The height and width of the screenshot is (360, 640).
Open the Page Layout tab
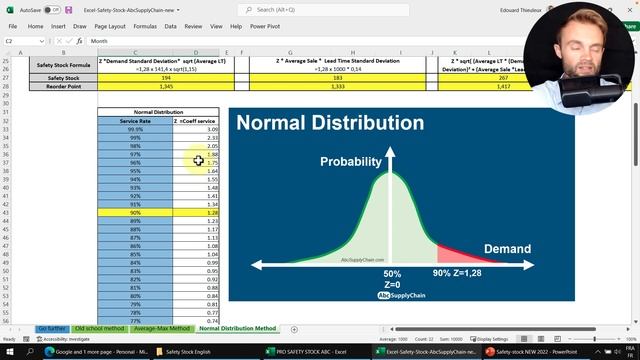click(x=110, y=26)
